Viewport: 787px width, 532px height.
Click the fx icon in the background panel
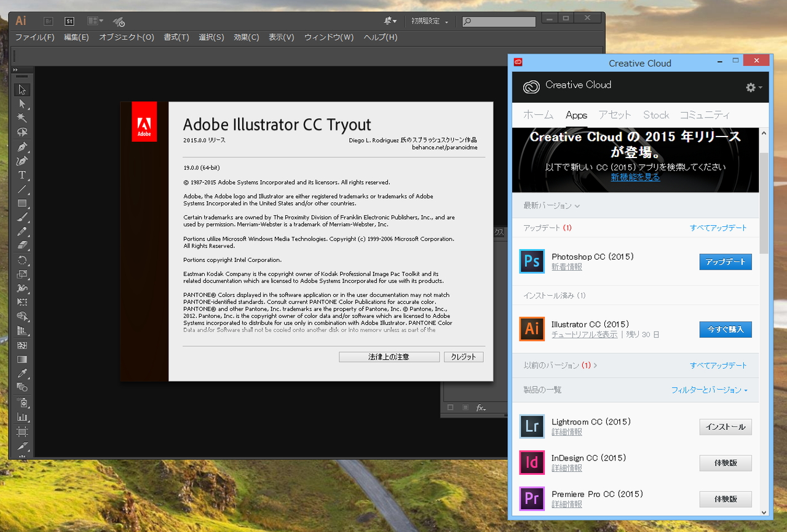pos(481,408)
